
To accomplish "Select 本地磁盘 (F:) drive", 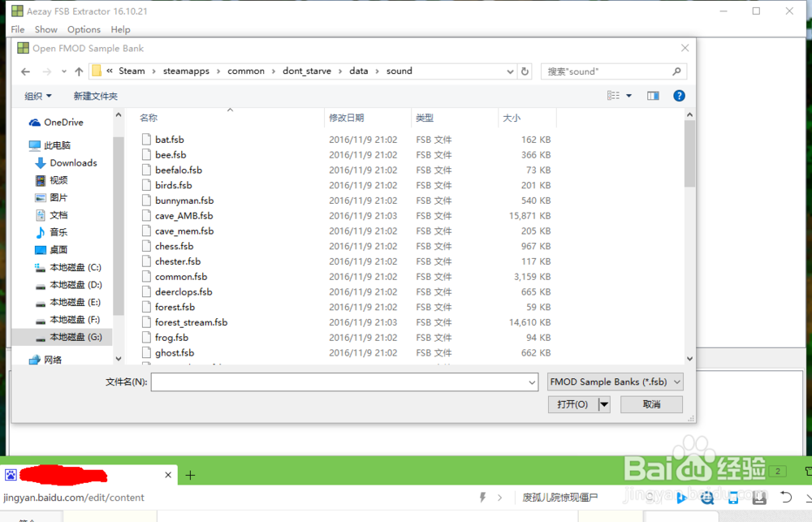I will [67, 320].
